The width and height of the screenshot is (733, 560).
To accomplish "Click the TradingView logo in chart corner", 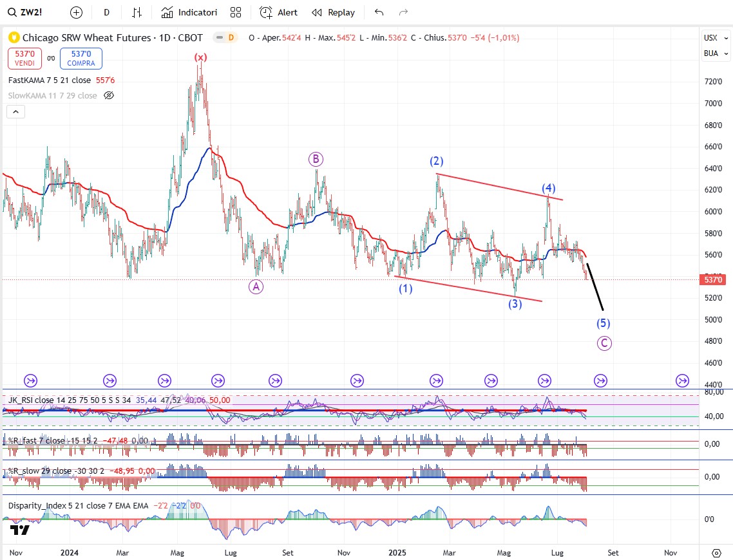I will point(20,530).
